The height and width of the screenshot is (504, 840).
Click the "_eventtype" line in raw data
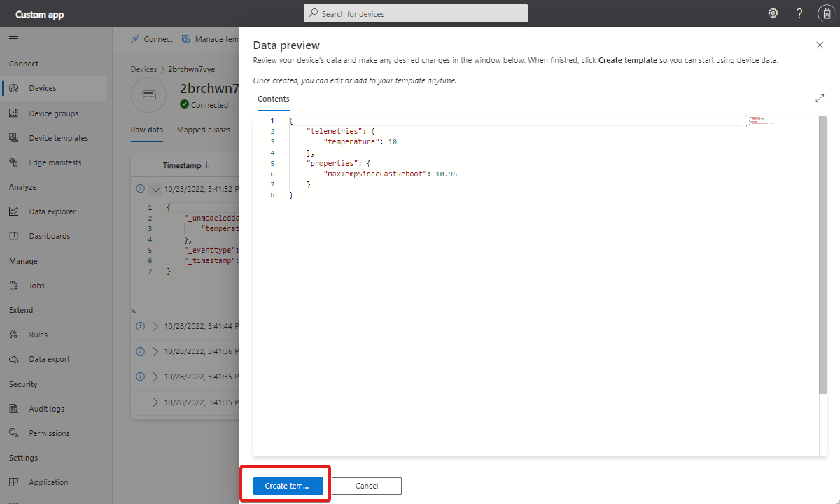(x=211, y=249)
